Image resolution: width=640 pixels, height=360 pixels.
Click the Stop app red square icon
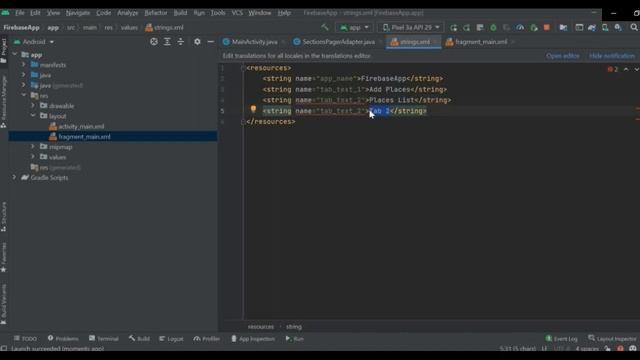[x=547, y=27]
